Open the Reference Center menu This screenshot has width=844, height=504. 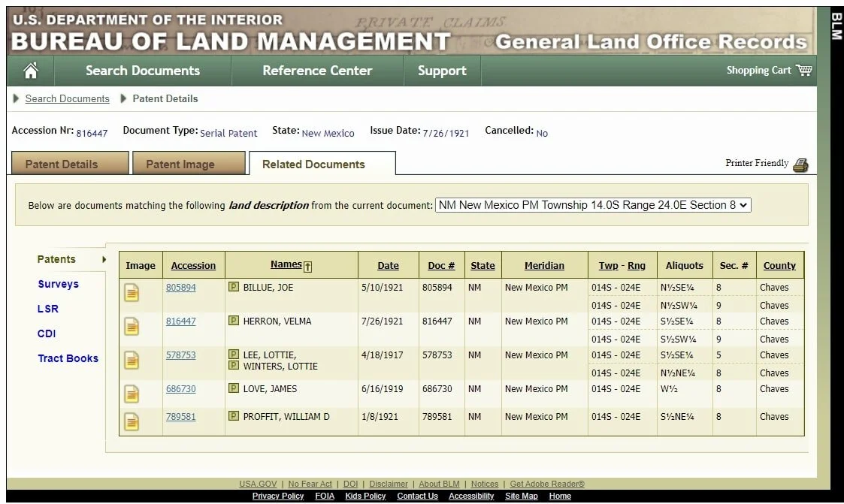tap(317, 71)
